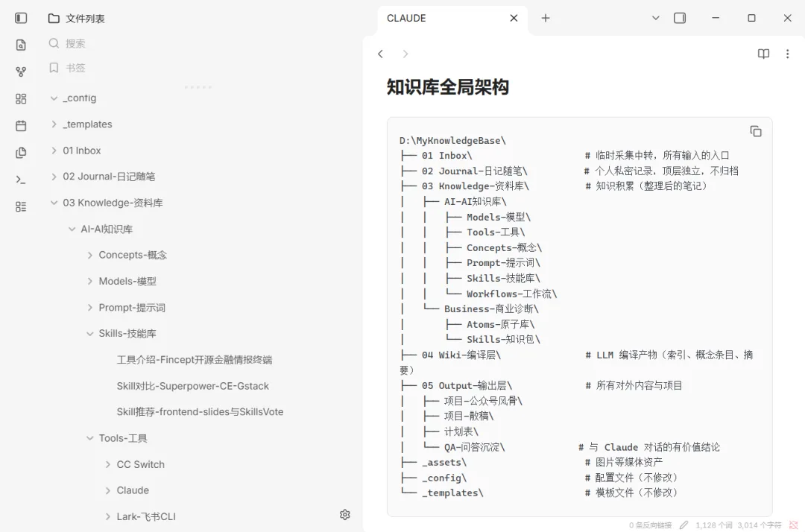Click the 文件列表 folder icon
This screenshot has height=532, width=805.
pyautogui.click(x=54, y=19)
